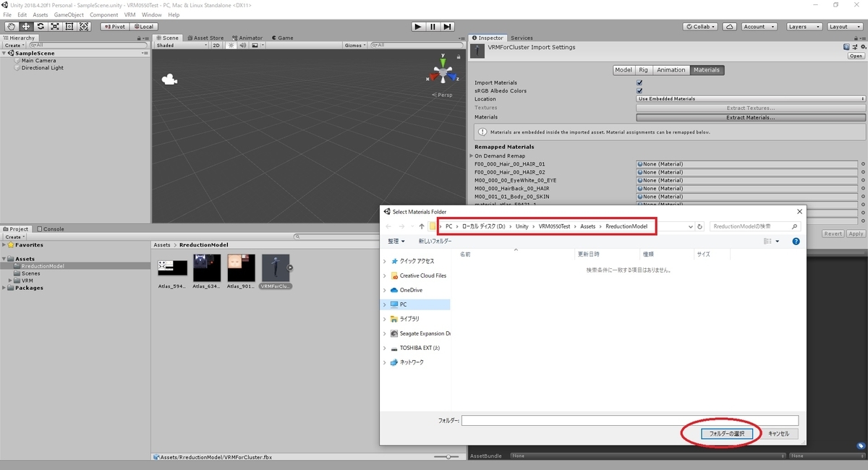This screenshot has height=470, width=868.
Task: Click the Step frame button
Action: 448,27
